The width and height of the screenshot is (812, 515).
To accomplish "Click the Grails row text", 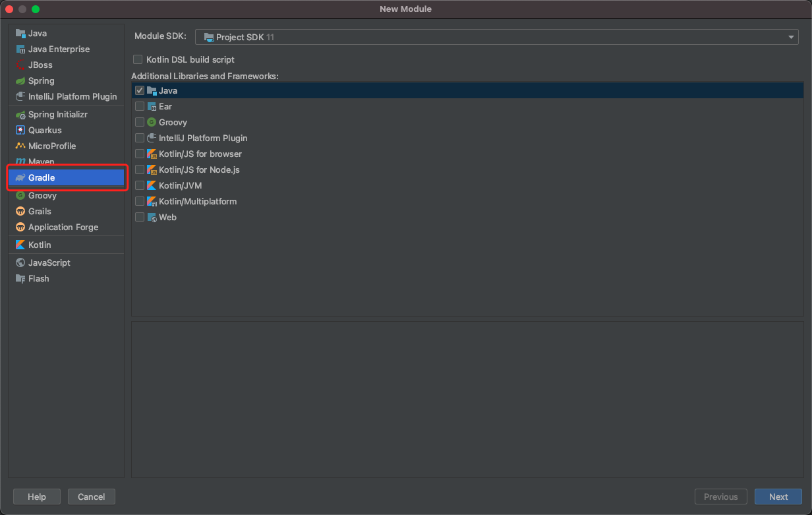I will click(40, 211).
